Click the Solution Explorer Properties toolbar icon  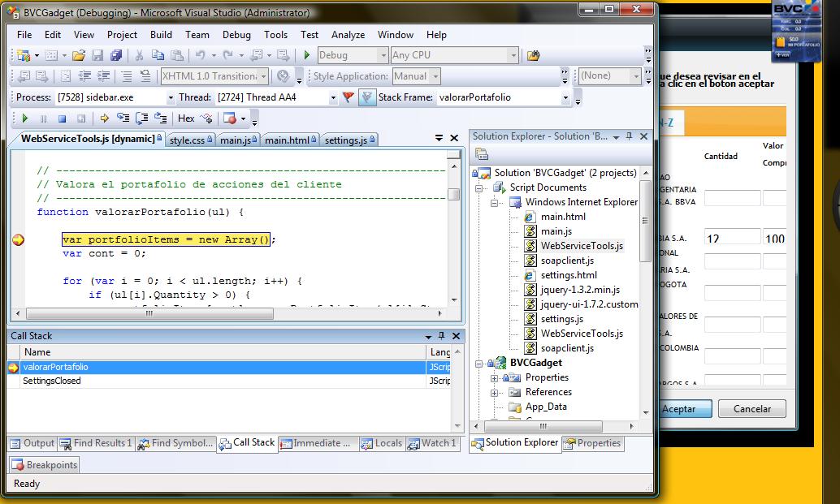(482, 155)
